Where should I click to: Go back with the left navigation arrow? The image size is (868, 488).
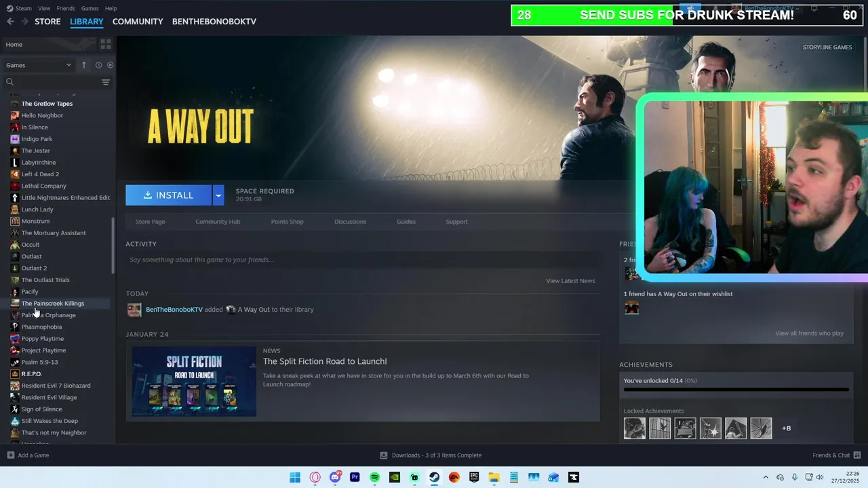coord(10,22)
